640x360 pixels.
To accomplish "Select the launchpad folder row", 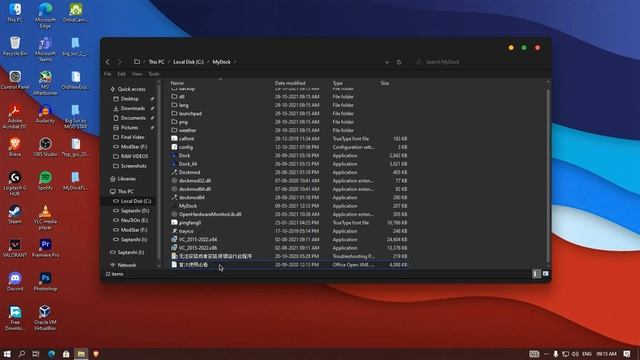I will [x=290, y=113].
